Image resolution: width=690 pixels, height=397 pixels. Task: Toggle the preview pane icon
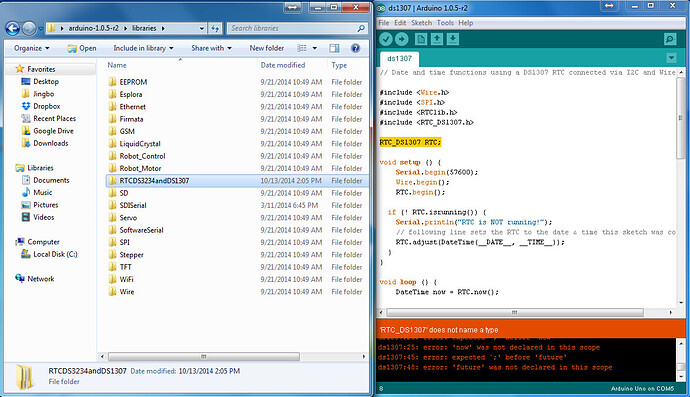pyautogui.click(x=334, y=48)
